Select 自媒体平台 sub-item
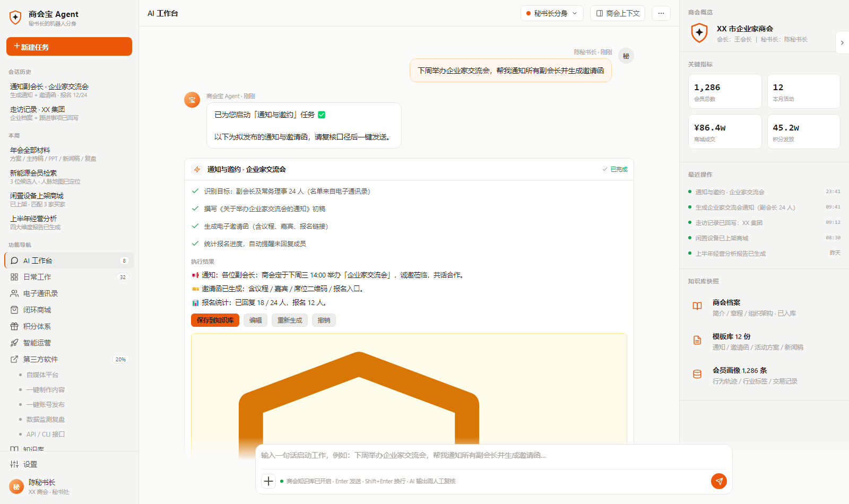 [x=42, y=375]
